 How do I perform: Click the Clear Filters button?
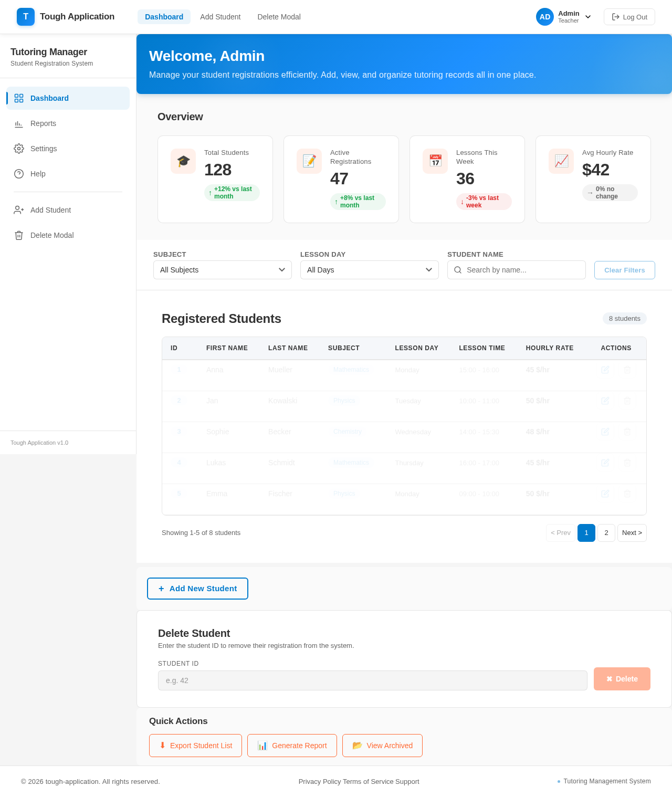pos(625,270)
